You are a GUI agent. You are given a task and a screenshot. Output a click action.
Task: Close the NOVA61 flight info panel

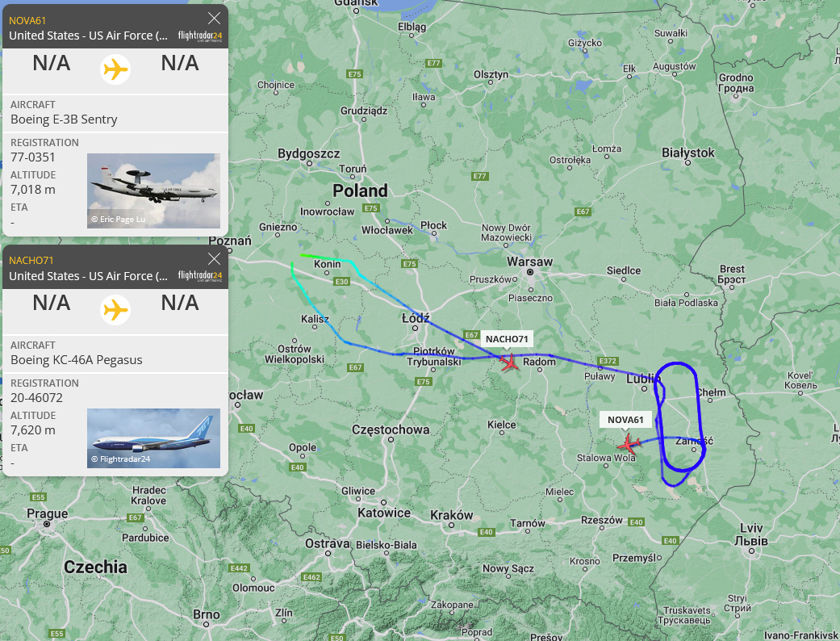point(214,19)
